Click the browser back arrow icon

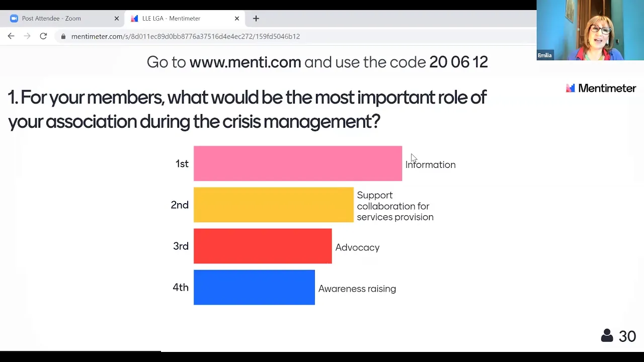11,36
